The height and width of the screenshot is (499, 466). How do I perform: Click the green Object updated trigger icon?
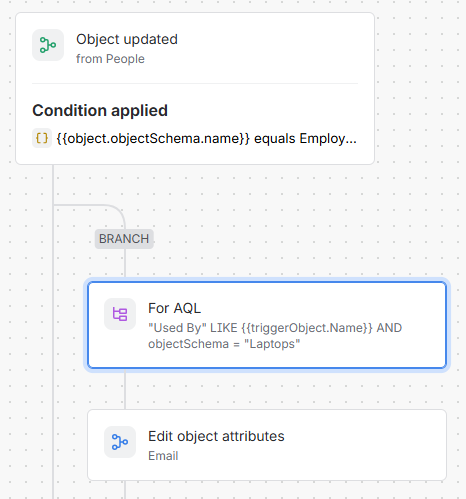48,45
